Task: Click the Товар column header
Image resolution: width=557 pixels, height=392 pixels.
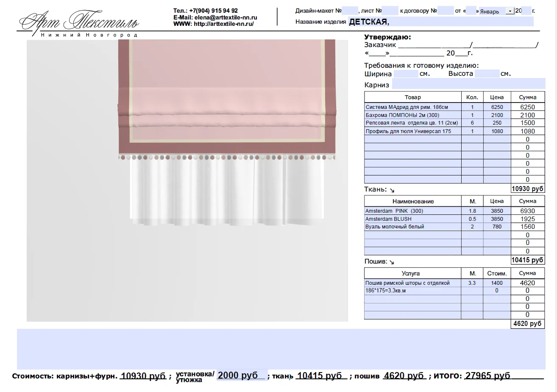Action: [412, 97]
